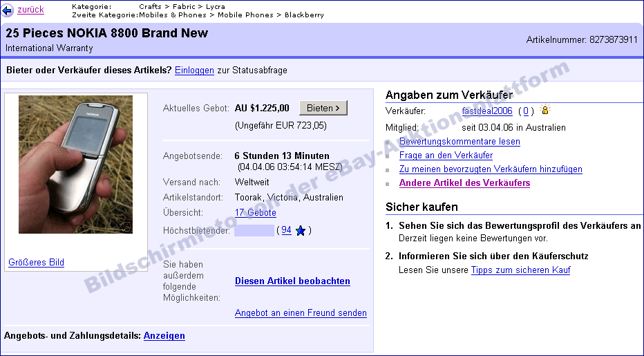Add seller to bevorzugten Verkäufern
Image resolution: width=644 pixels, height=356 pixels.
(x=491, y=169)
